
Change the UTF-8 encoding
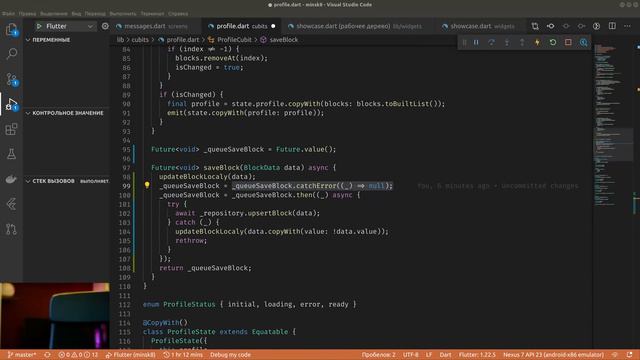[411, 355]
